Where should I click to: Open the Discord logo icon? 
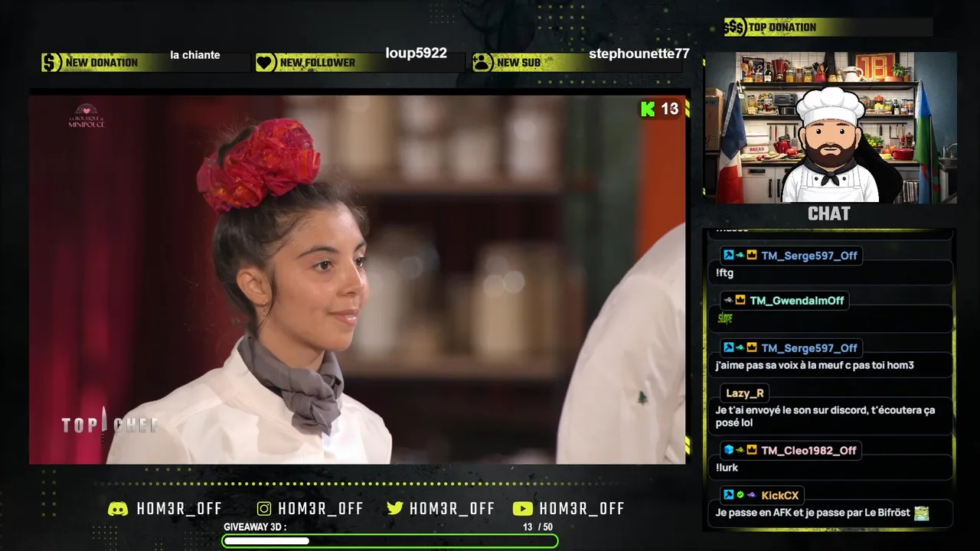[x=118, y=509]
